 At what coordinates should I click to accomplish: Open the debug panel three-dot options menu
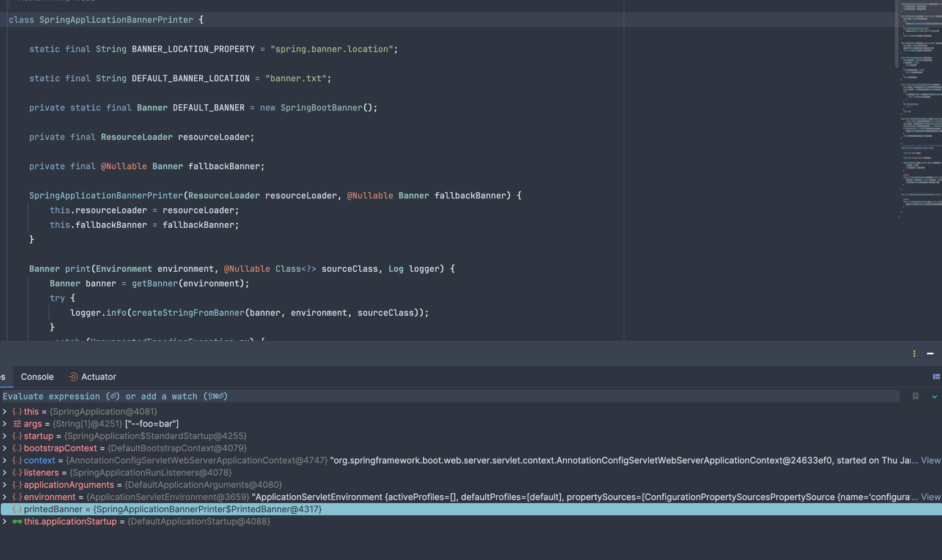914,354
